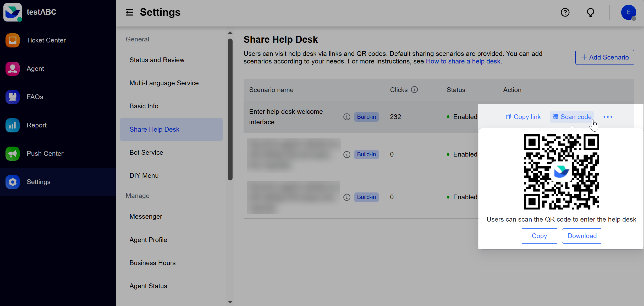Click info icon for welcome interface scenario
Screen dimensions: 644x306
click(347, 117)
